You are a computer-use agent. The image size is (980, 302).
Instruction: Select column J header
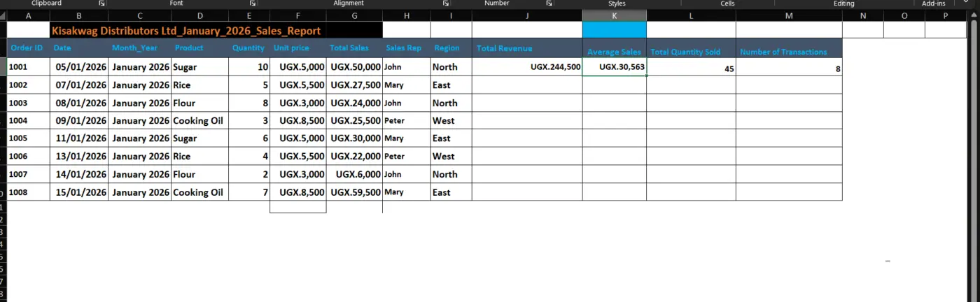[527, 15]
